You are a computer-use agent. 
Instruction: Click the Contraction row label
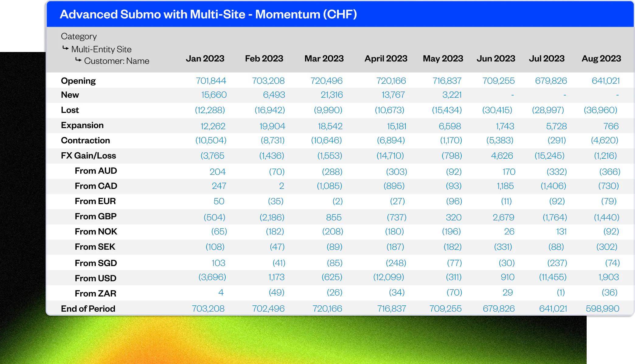pos(85,140)
